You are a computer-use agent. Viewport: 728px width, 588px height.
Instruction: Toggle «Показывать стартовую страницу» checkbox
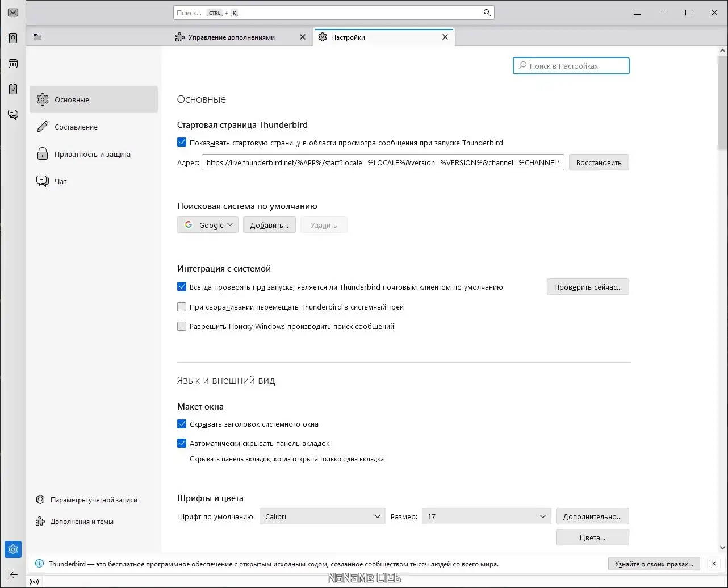point(182,143)
